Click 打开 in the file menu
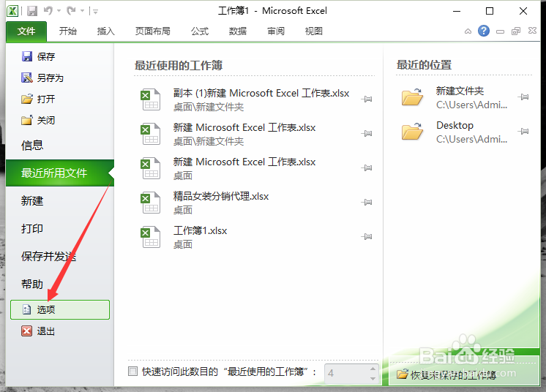 [x=38, y=99]
